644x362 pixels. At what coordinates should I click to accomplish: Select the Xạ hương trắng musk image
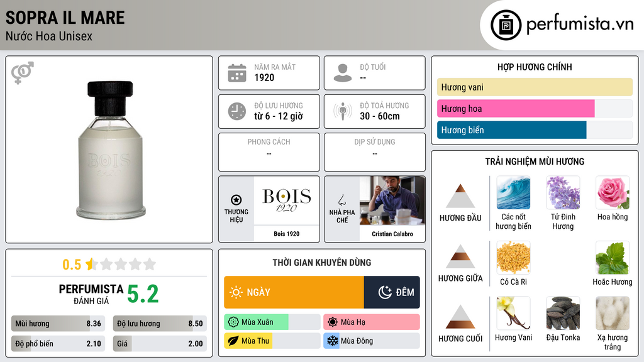pyautogui.click(x=613, y=313)
